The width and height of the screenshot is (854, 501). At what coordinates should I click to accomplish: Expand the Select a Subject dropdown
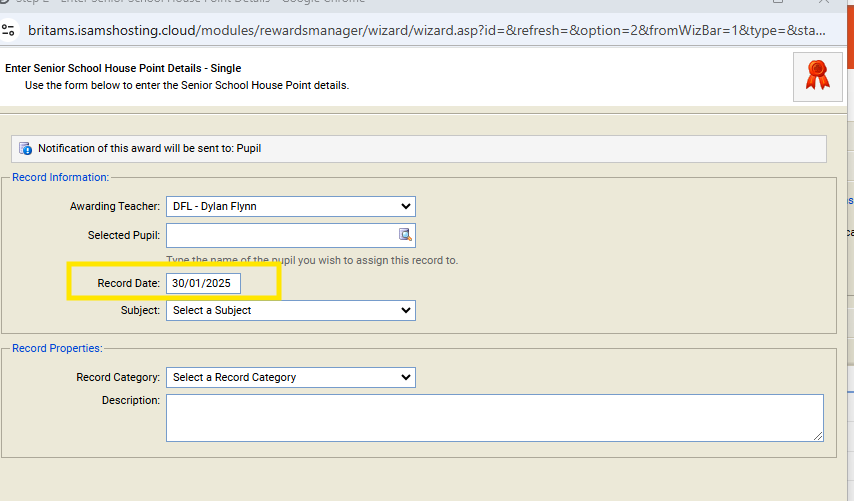(x=290, y=310)
